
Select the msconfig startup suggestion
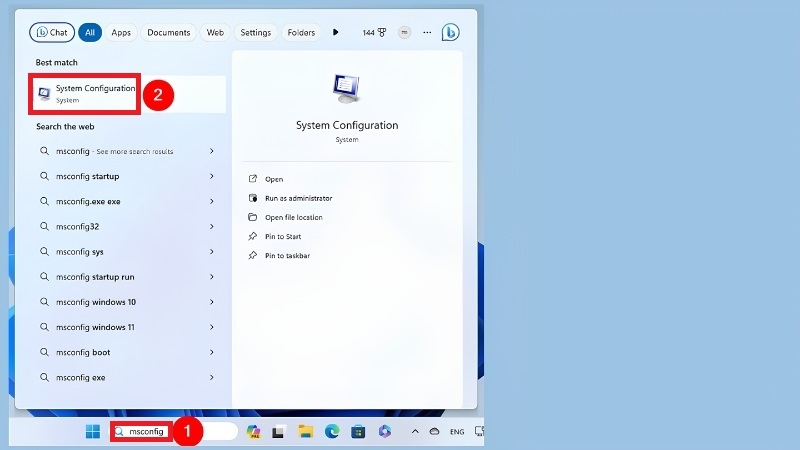click(127, 176)
